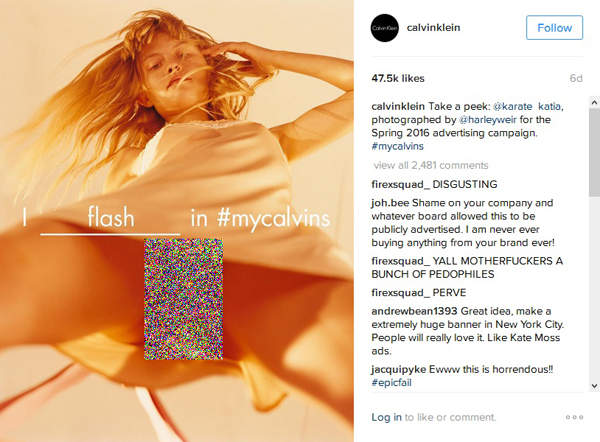Open firexsquad_ profile from DISGUSTING comment
This screenshot has width=600, height=442.
pos(401,184)
